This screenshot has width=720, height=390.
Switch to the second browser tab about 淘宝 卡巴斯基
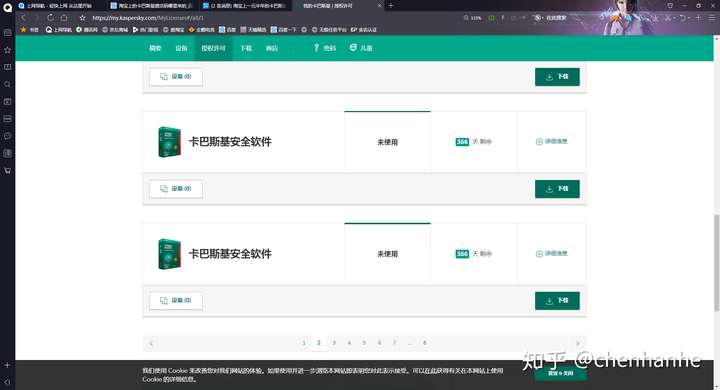point(152,6)
